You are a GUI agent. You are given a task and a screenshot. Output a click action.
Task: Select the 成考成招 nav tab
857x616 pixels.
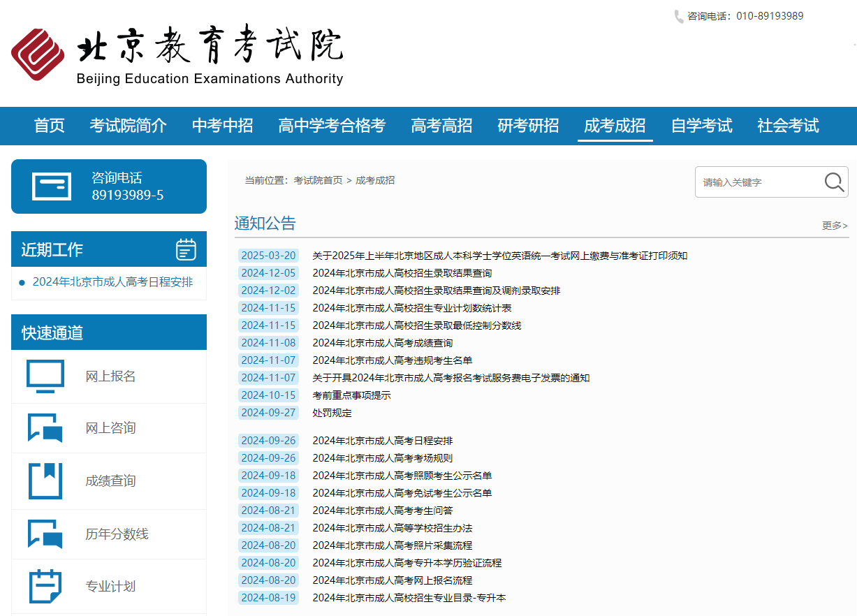click(x=615, y=126)
